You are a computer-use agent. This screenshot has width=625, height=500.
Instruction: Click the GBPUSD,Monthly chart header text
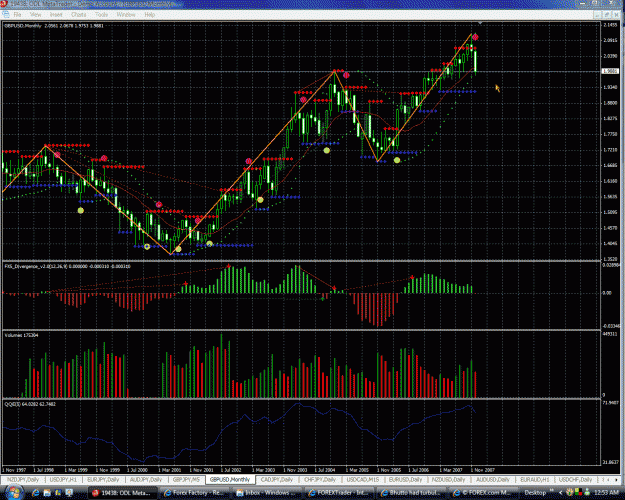54,26
